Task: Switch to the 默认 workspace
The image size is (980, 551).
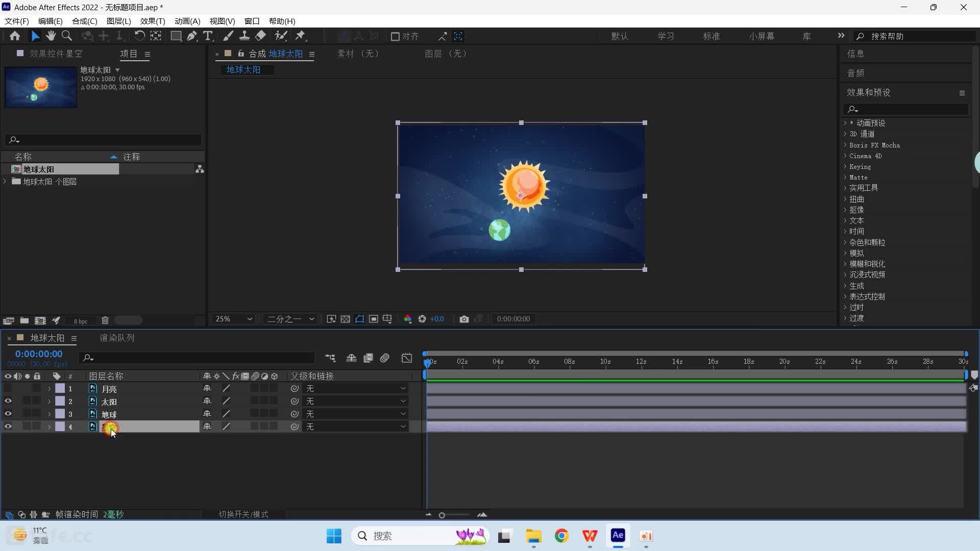Action: tap(620, 36)
